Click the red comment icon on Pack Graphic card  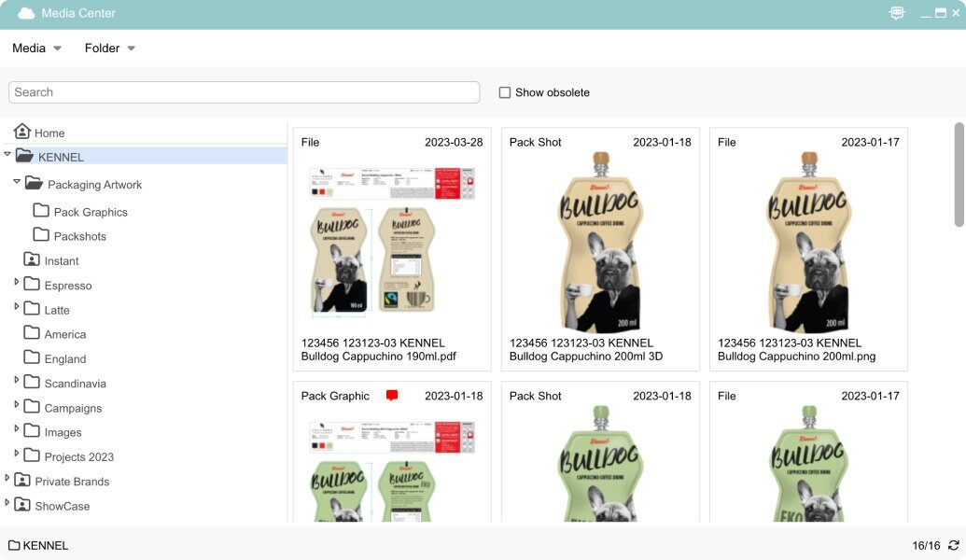392,396
